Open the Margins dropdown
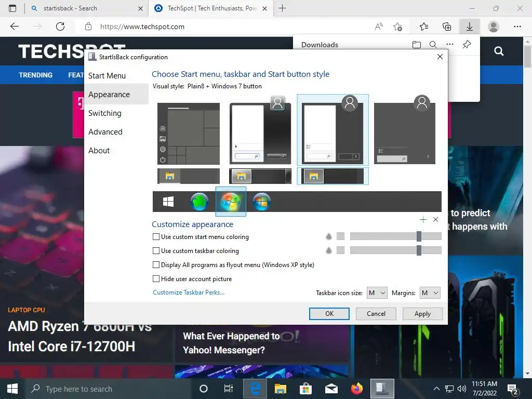This screenshot has width=532, height=399. pyautogui.click(x=430, y=293)
